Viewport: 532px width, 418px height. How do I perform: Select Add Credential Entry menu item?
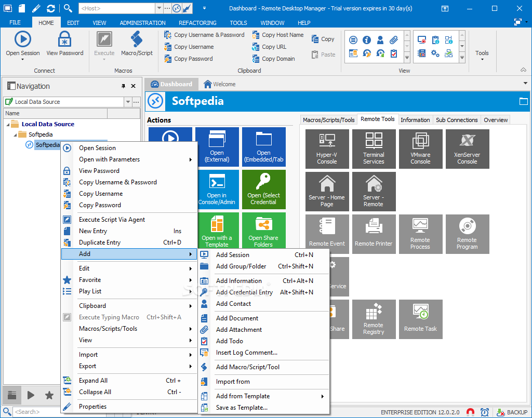tap(264, 292)
